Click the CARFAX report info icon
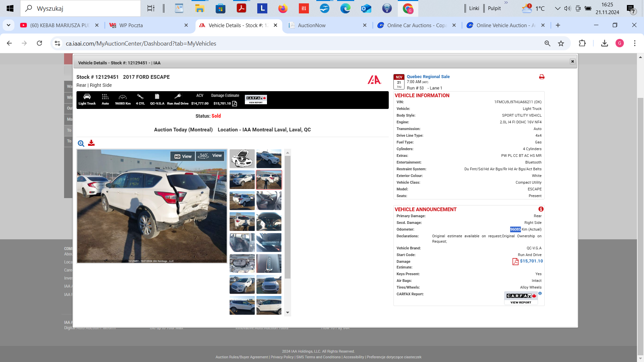This screenshot has height=362, width=644. click(540, 293)
